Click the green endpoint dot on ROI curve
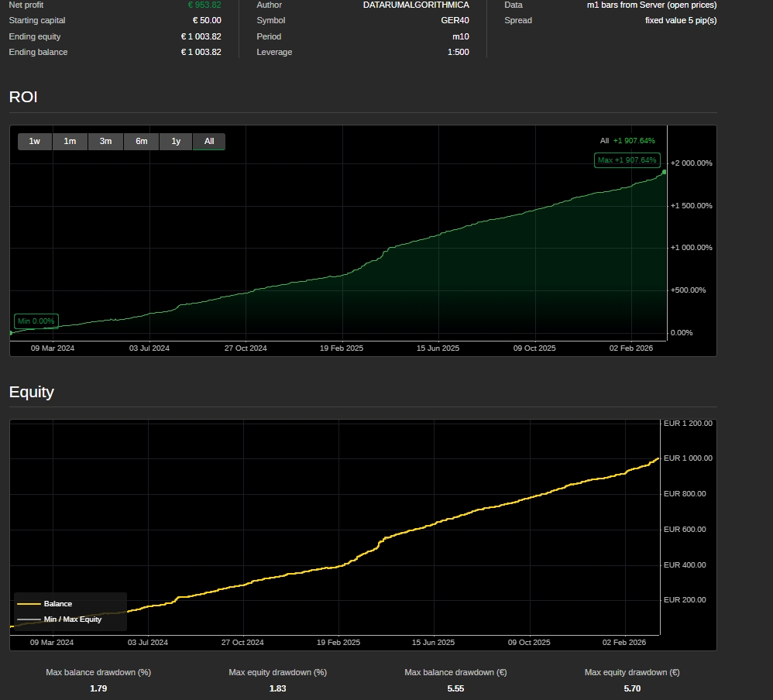 click(x=665, y=172)
